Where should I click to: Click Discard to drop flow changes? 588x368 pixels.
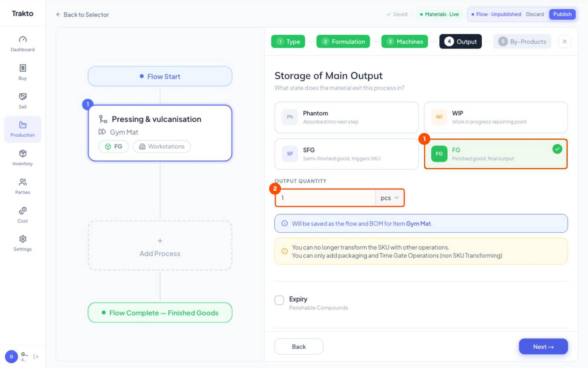click(x=535, y=14)
